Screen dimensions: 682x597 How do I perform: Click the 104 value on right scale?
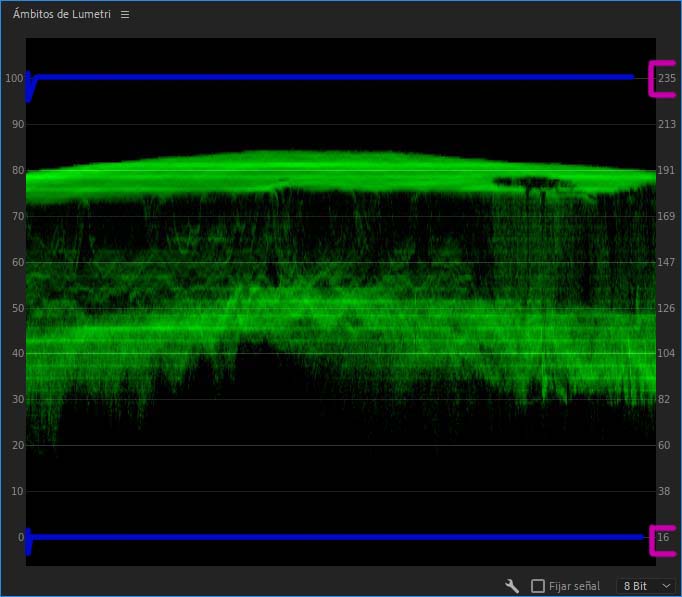666,353
